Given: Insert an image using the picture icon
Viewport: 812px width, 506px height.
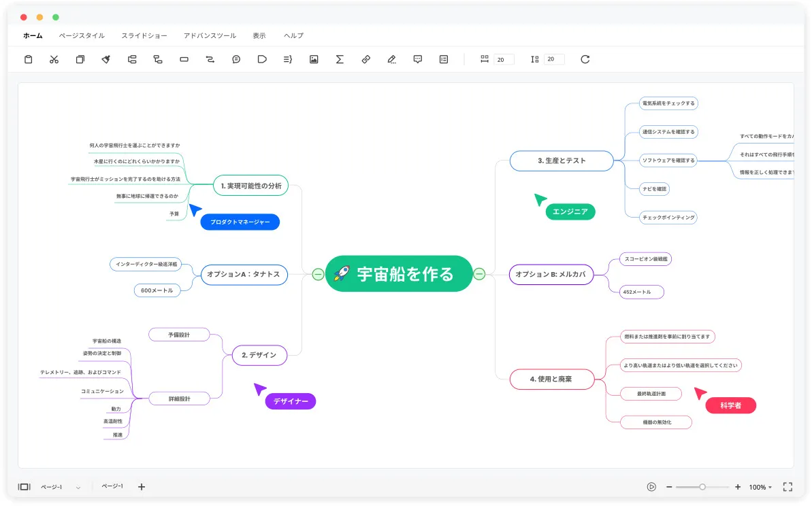Looking at the screenshot, I should point(314,59).
